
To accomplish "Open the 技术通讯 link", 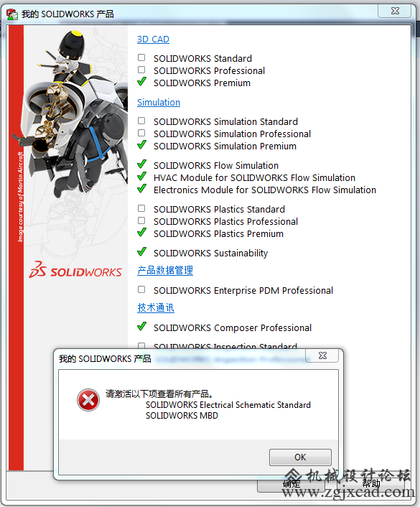I will (x=156, y=307).
